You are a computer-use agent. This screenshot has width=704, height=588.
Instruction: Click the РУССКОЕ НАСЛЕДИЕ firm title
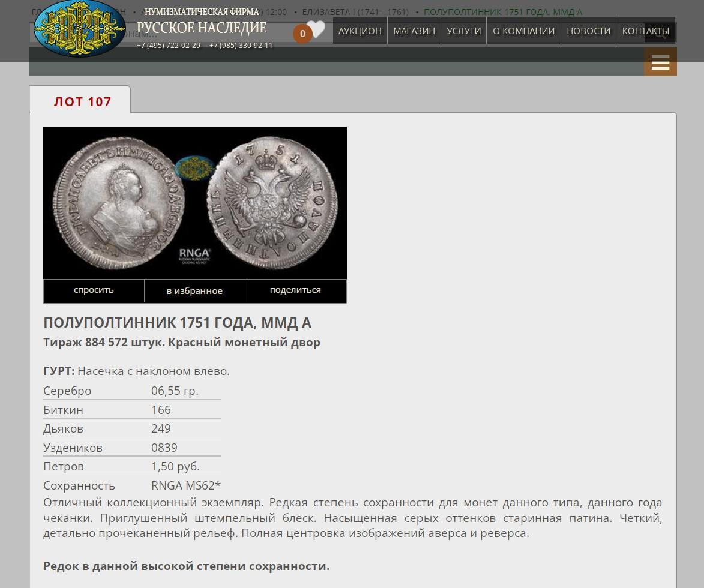click(x=202, y=28)
